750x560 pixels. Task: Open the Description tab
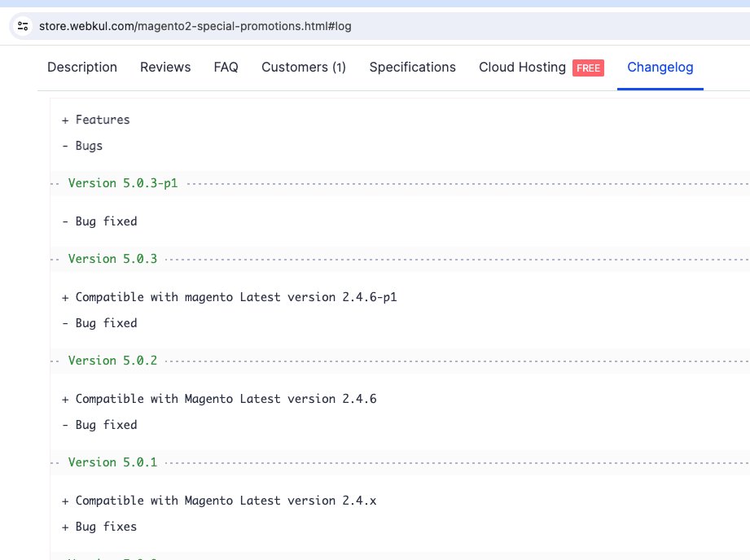click(x=82, y=67)
